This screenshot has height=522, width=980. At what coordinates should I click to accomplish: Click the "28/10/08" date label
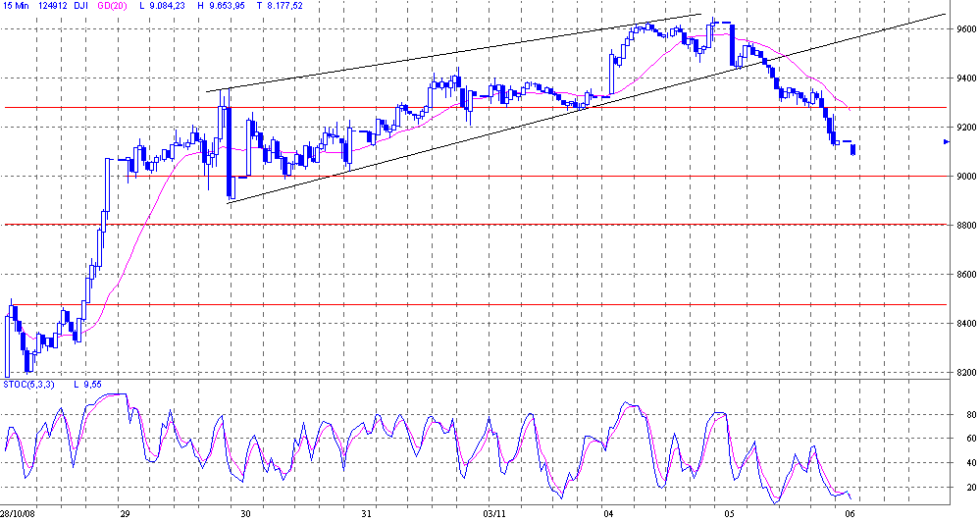[18, 514]
